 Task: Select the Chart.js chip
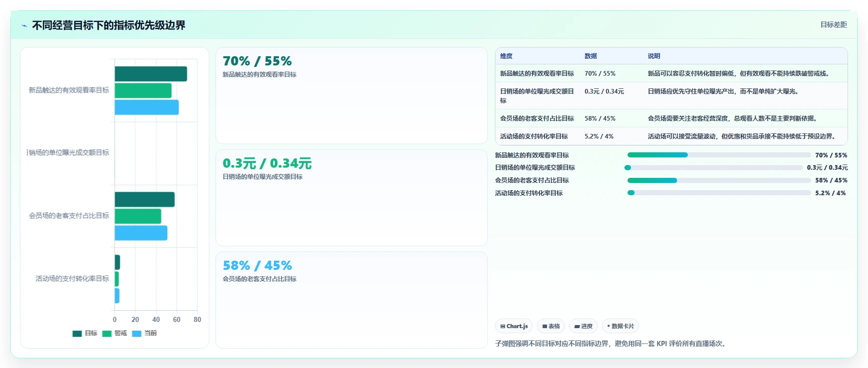pyautogui.click(x=514, y=326)
